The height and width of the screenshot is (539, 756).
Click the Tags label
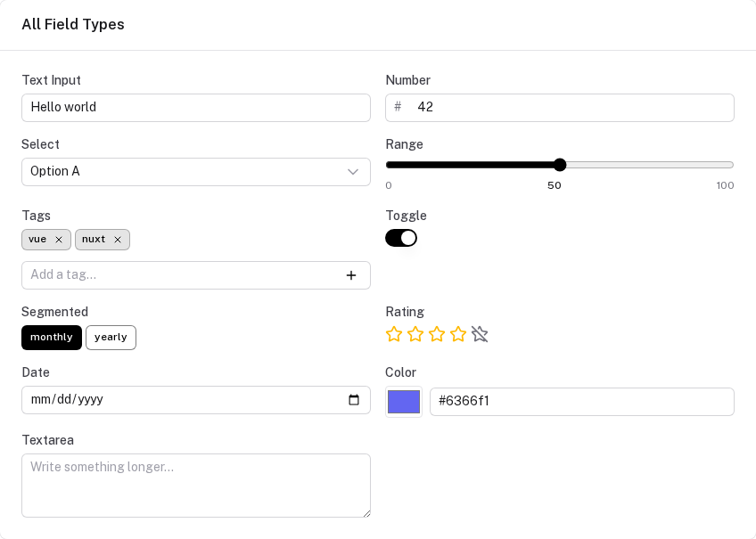tap(37, 216)
